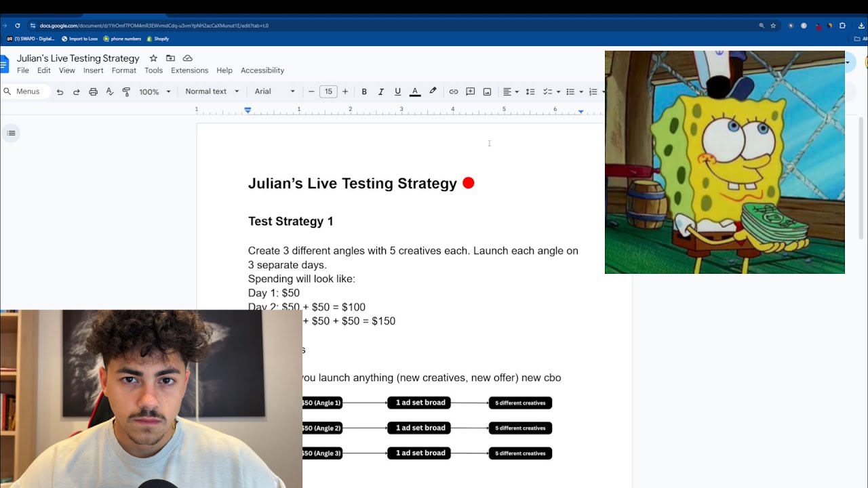Adjust the right indent marker on the ruler
Screen dimensions: 868x488
[580, 111]
